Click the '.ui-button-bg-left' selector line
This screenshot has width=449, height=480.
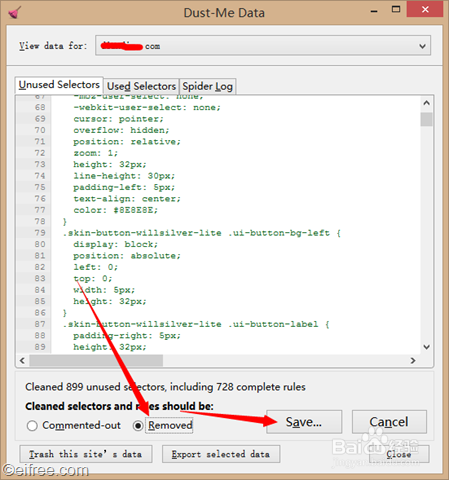tap(201, 233)
